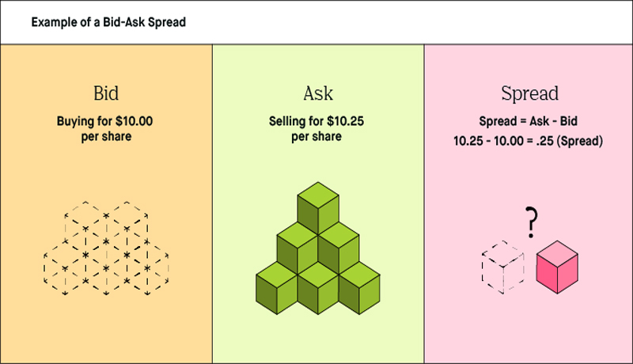The height and width of the screenshot is (364, 633).
Task: Click 'Buying for $10.00 per share' text
Action: pyautogui.click(x=105, y=129)
